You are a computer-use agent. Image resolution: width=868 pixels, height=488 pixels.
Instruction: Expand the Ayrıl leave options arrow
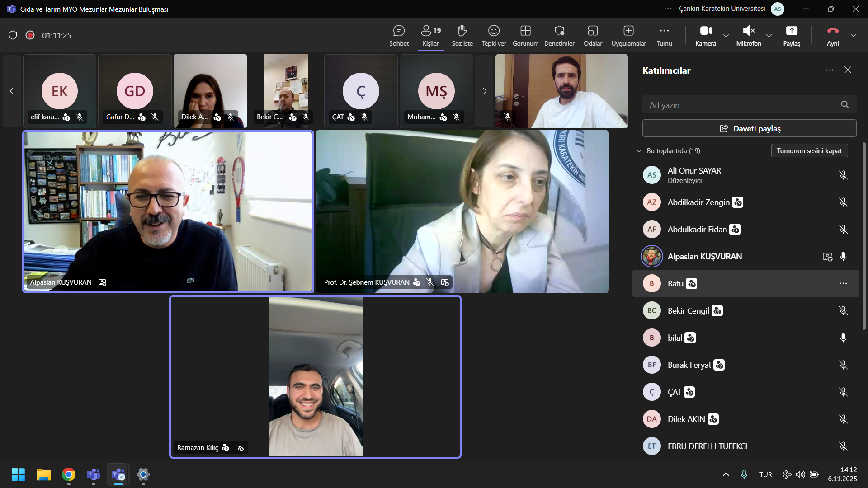(854, 35)
